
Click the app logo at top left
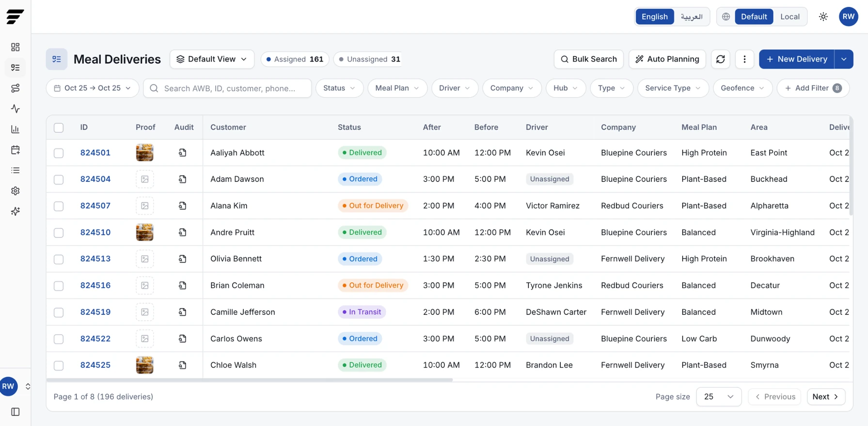[15, 16]
